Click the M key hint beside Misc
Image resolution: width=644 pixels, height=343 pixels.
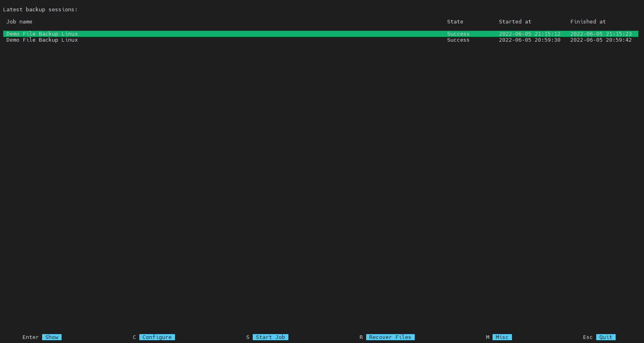click(488, 337)
